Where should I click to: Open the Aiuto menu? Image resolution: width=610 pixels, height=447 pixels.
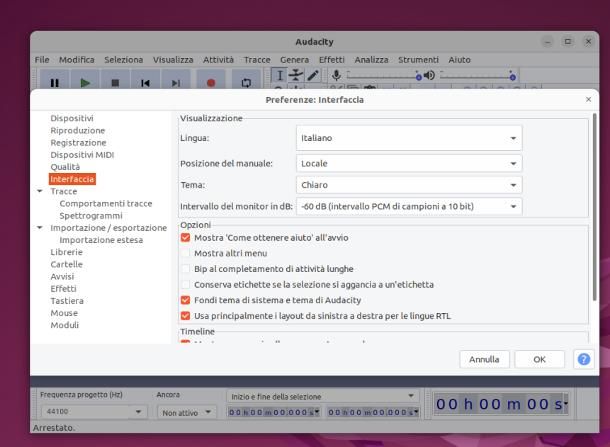459,60
